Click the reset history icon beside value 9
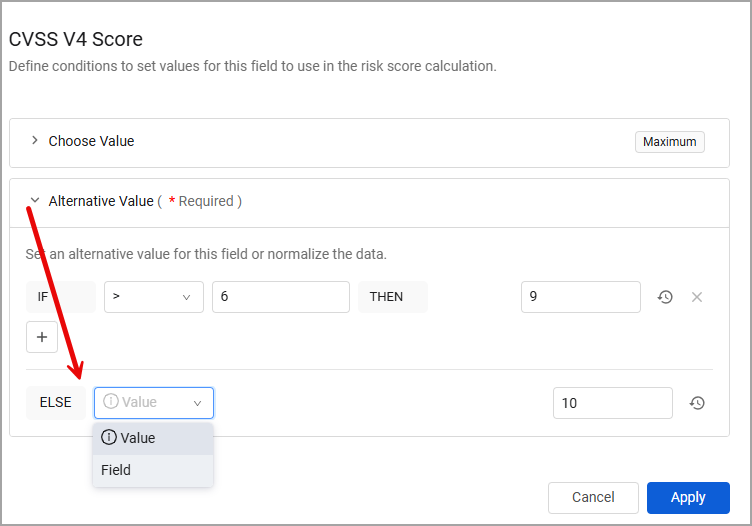Screen dimensions: 752x526 click(665, 297)
